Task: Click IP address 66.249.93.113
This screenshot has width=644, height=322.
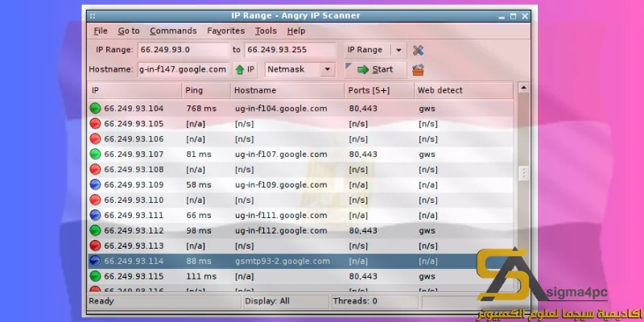Action: (x=134, y=246)
